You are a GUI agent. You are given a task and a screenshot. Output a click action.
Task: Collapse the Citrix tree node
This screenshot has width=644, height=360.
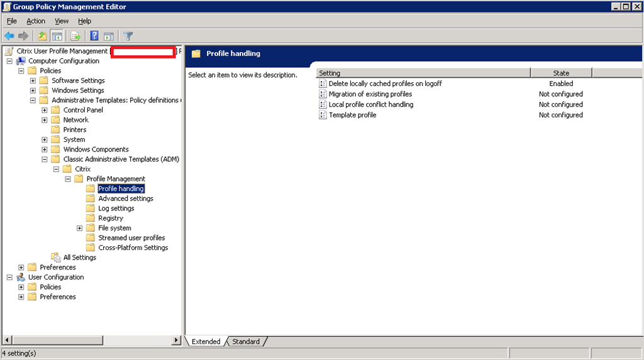click(x=56, y=169)
